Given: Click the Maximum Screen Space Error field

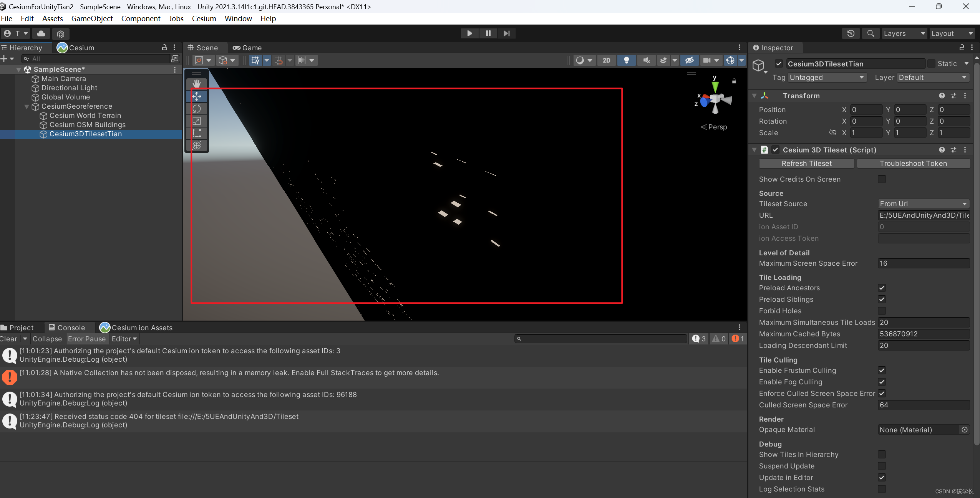Looking at the screenshot, I should [923, 263].
